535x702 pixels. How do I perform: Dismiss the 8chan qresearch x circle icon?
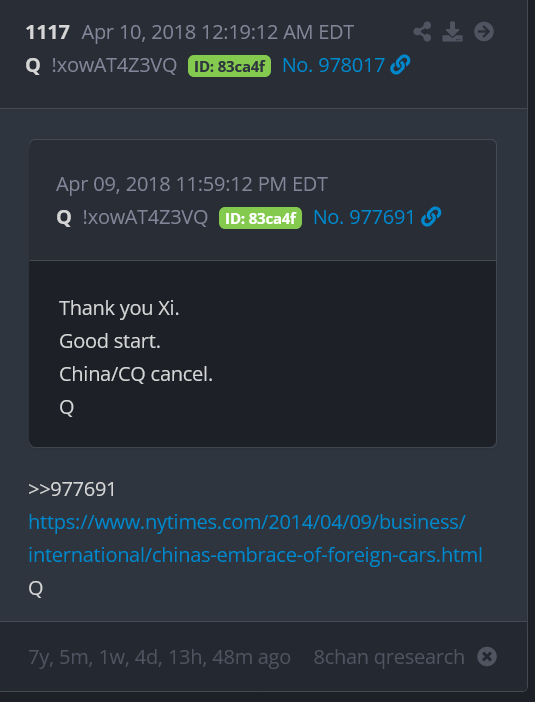click(487, 657)
